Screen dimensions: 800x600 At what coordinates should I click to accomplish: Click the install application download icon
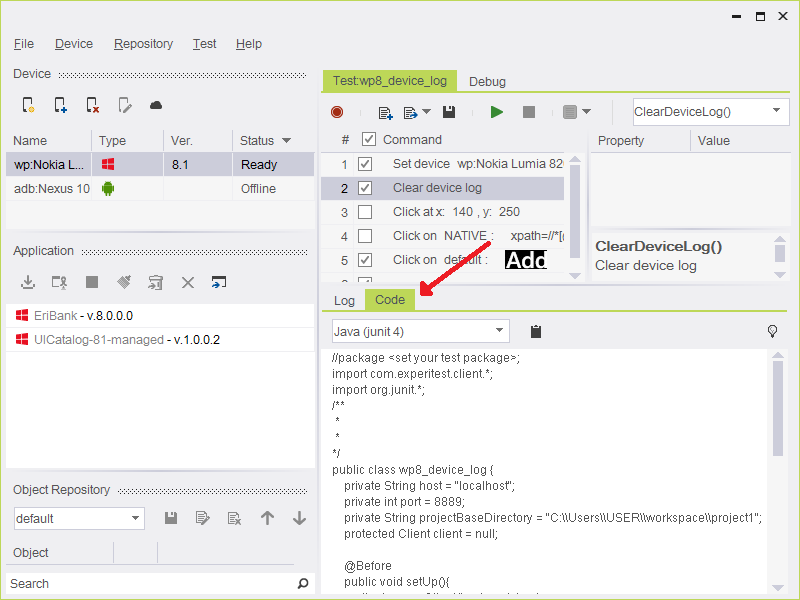[28, 283]
